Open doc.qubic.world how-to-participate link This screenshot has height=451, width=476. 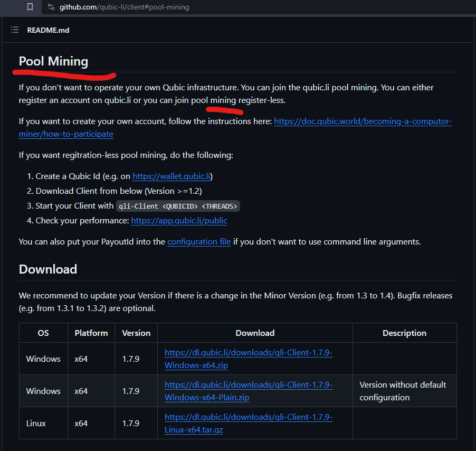[x=235, y=128]
